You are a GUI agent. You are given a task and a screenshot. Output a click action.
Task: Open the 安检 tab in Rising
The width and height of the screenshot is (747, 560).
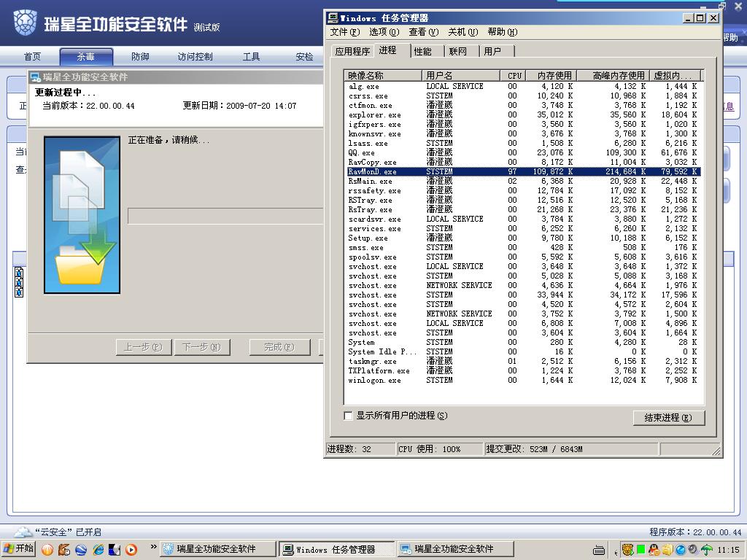pos(304,57)
